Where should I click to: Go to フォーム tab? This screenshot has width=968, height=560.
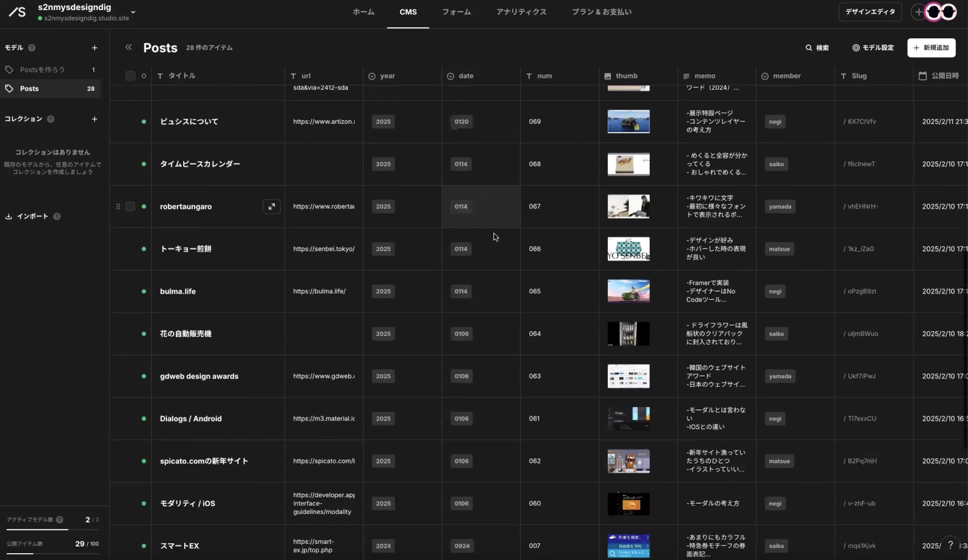pos(456,12)
